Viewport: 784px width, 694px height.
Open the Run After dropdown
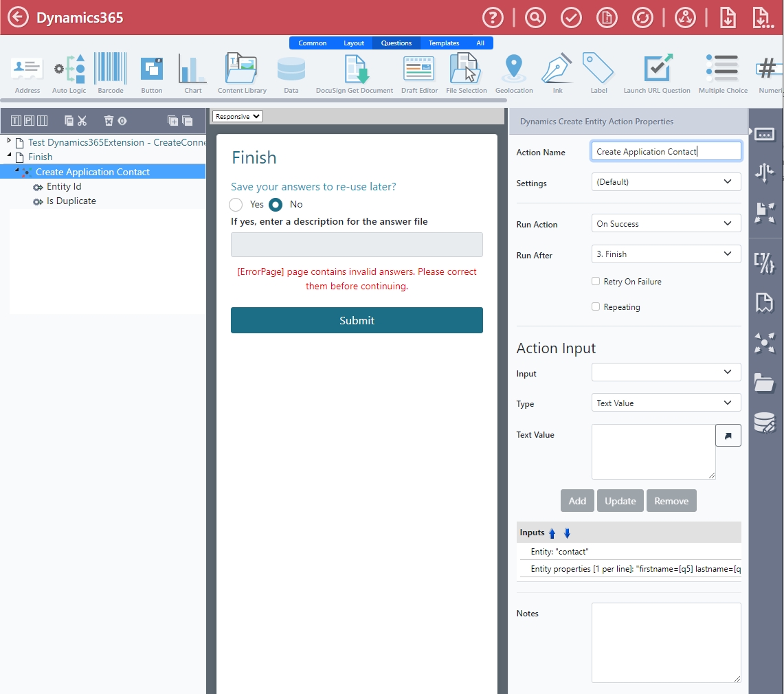[666, 254]
